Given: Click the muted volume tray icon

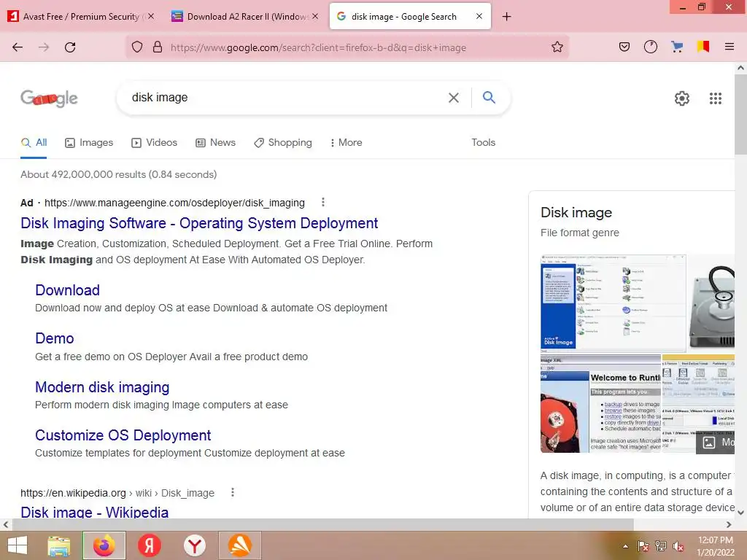Looking at the screenshot, I should pyautogui.click(x=678, y=546).
